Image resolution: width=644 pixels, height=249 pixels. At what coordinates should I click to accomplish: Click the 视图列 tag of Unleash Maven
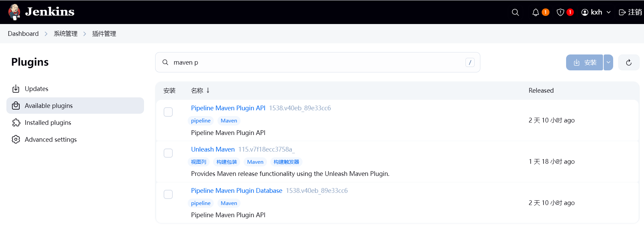[x=199, y=162]
